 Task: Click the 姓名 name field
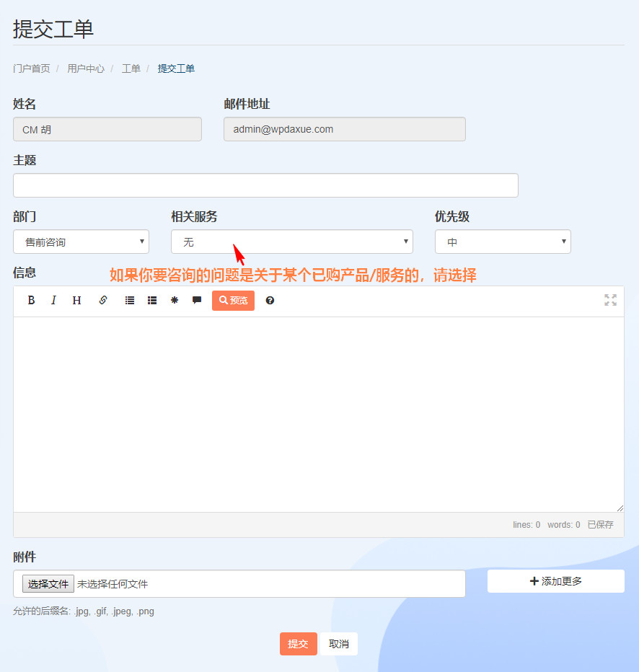[x=107, y=129]
